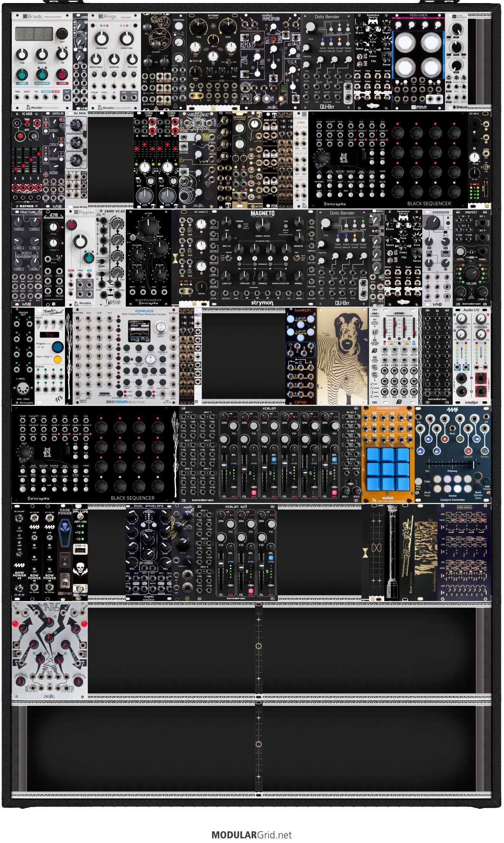
Task: Select the xcelon xp3 expander module
Action: point(236,552)
